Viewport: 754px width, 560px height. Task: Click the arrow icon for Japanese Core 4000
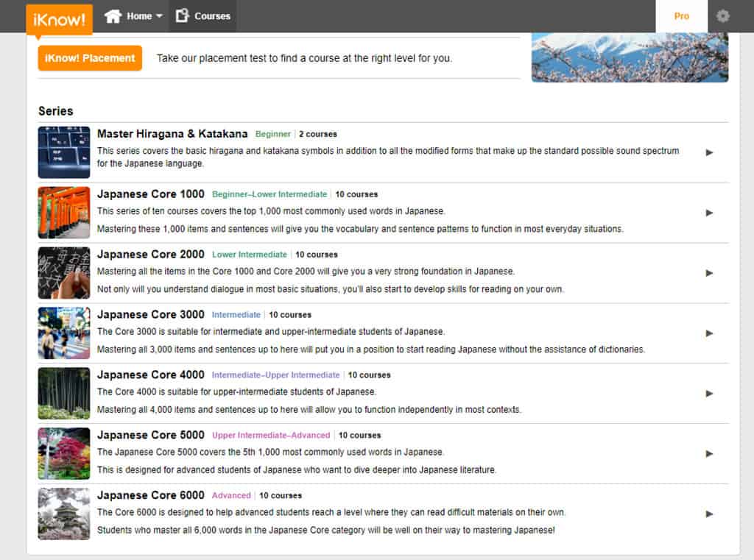point(709,393)
